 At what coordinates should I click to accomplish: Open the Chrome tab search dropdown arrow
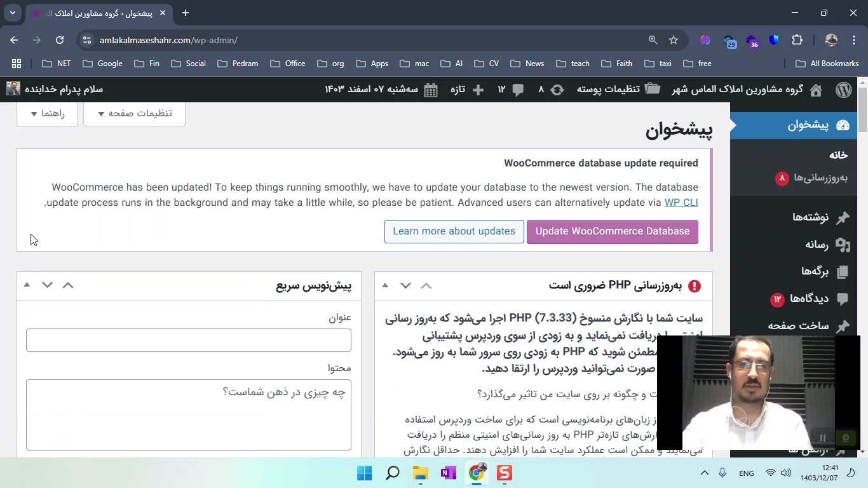(x=13, y=13)
